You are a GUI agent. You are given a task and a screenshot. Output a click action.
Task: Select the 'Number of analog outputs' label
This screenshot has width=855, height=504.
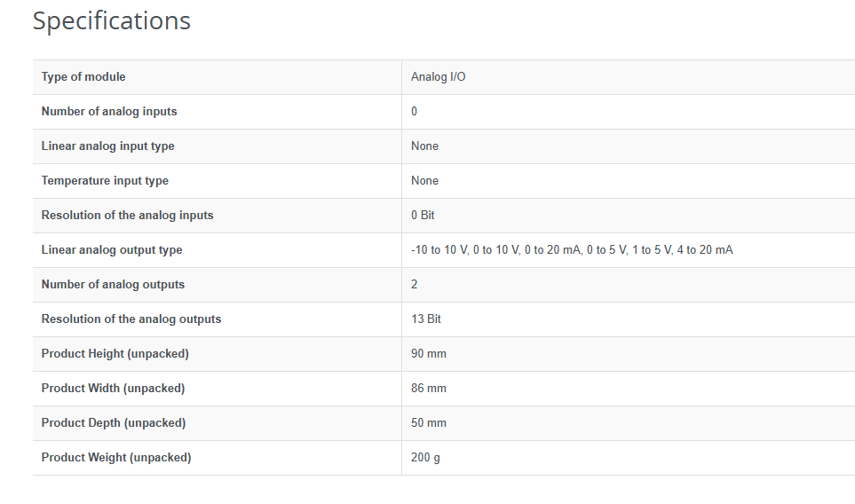click(x=113, y=285)
